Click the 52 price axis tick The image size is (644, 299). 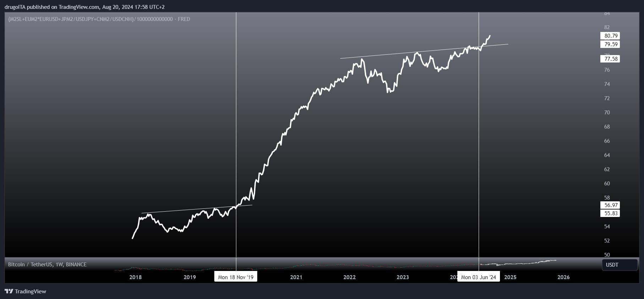point(607,241)
